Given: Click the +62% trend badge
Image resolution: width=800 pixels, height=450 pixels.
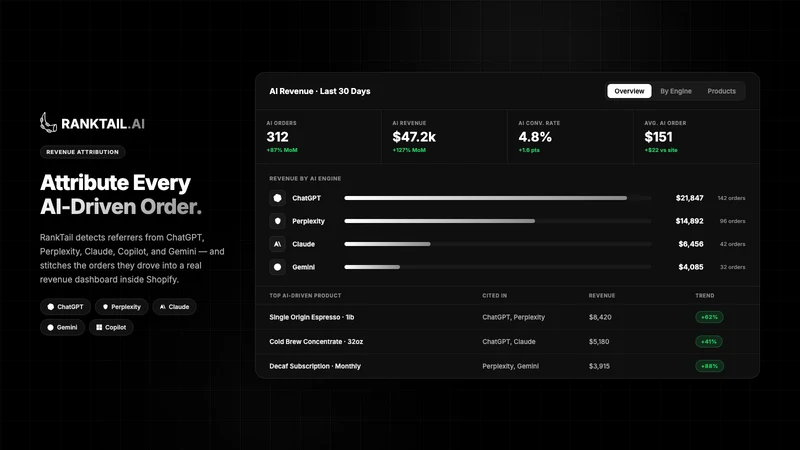Looking at the screenshot, I should click(x=709, y=317).
